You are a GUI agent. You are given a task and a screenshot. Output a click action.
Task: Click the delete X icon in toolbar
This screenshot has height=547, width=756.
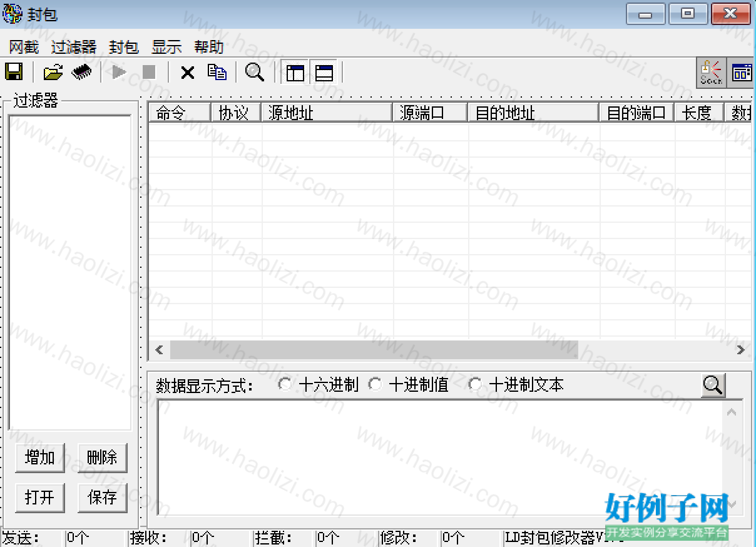(x=187, y=73)
